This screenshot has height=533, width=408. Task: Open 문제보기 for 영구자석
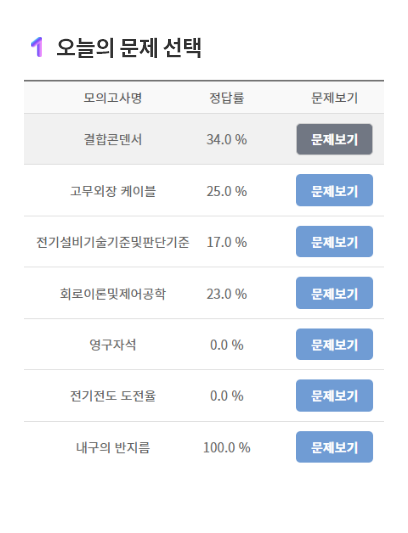pyautogui.click(x=334, y=344)
